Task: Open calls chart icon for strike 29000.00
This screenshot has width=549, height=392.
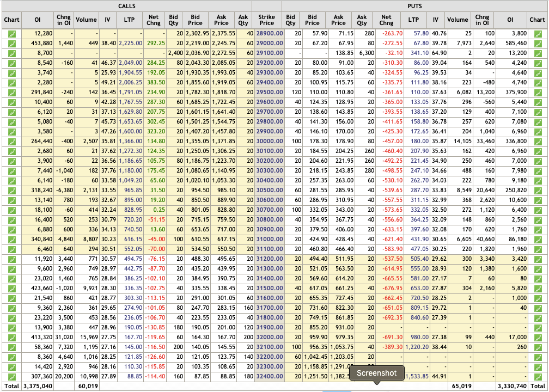Action: (x=11, y=44)
